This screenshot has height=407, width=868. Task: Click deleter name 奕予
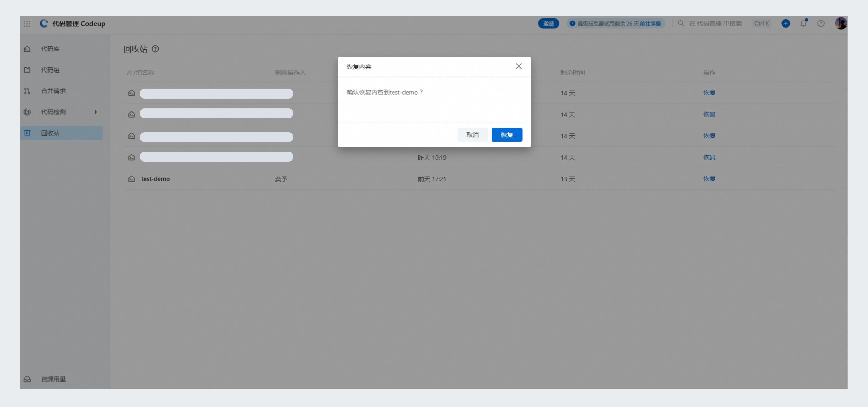coord(281,179)
